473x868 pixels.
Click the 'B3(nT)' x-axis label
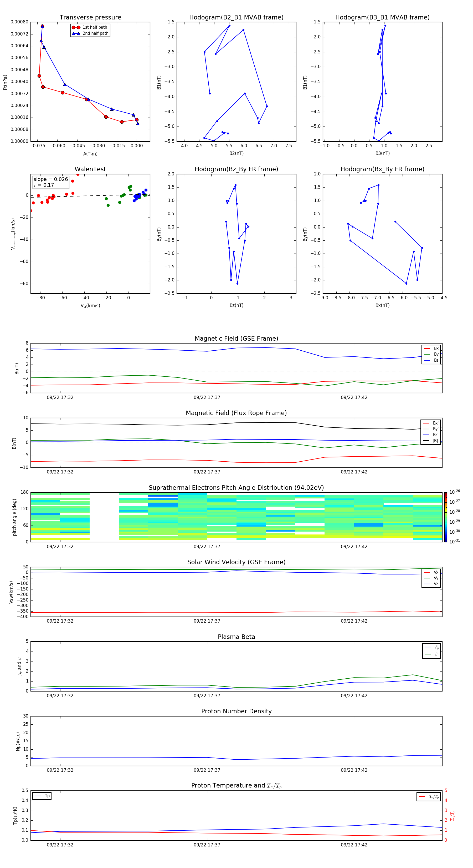382,153
